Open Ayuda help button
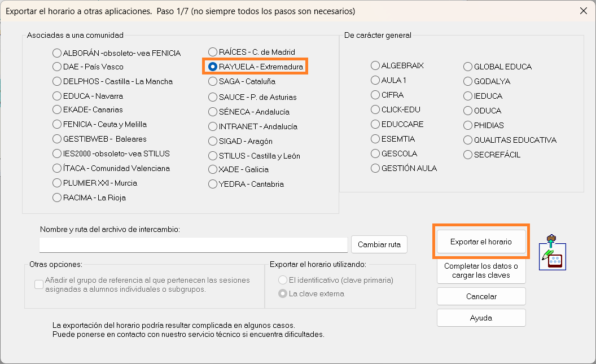596x364 pixels. [x=481, y=318]
